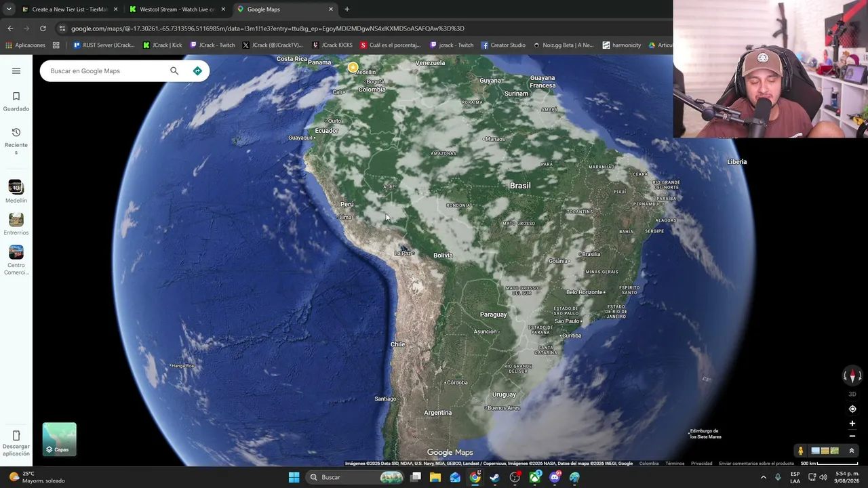The height and width of the screenshot is (488, 868).
Task: Click the compass to reset north
Action: pos(852,375)
